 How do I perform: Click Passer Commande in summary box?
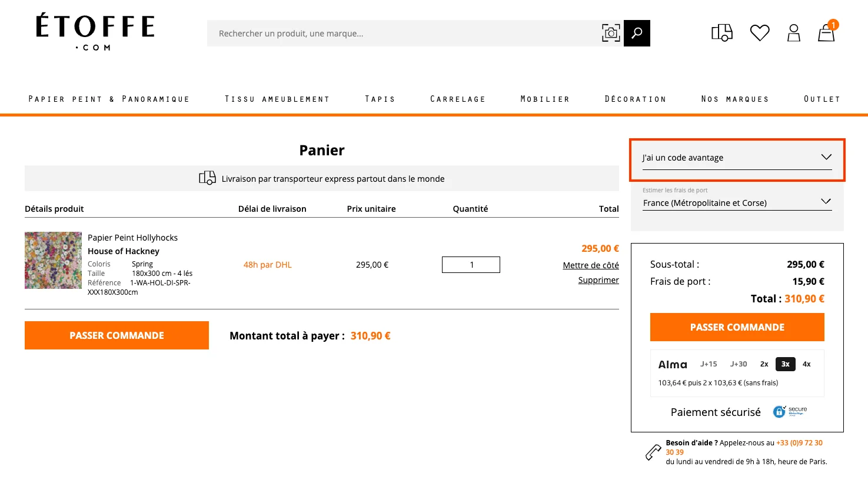coord(737,327)
